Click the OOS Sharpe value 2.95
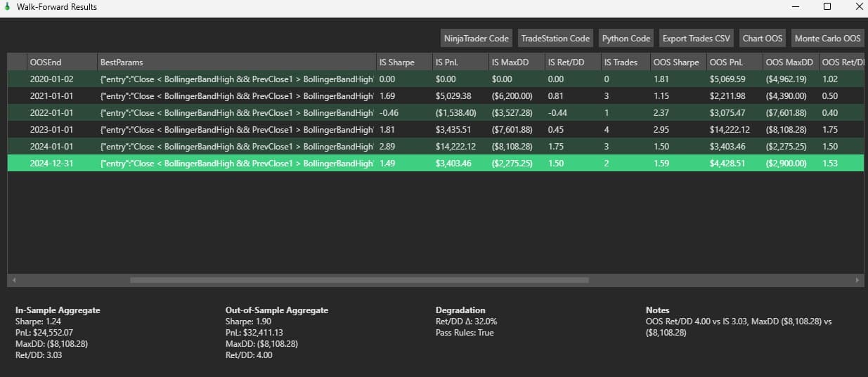 click(661, 130)
